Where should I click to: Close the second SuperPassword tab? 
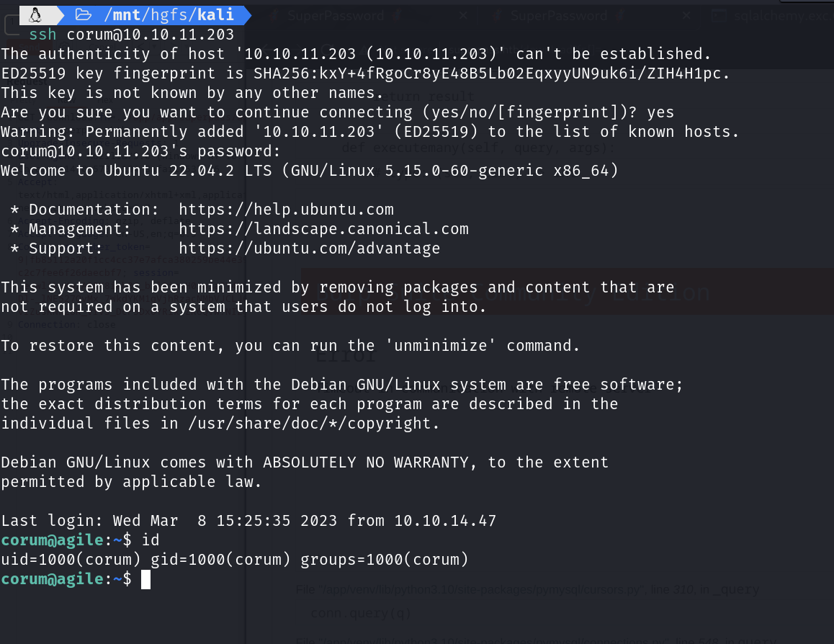pos(685,15)
